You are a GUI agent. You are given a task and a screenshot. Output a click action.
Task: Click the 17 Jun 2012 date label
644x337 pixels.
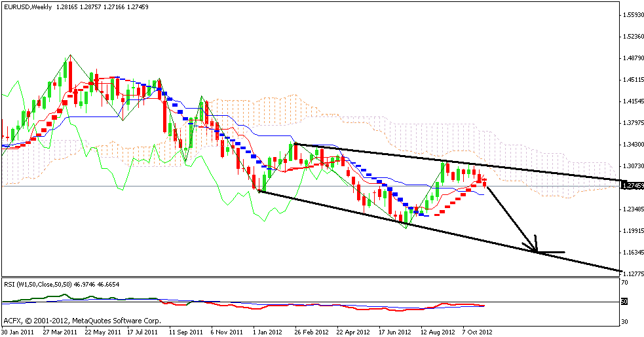point(394,332)
